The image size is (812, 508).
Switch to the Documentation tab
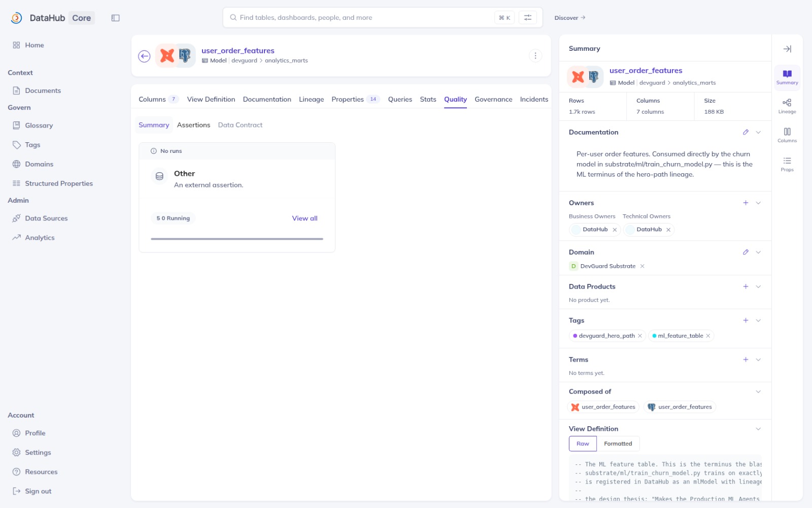tap(267, 100)
